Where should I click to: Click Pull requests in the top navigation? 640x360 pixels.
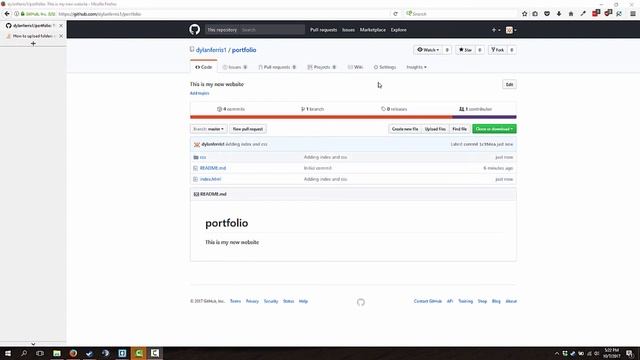[x=323, y=30]
